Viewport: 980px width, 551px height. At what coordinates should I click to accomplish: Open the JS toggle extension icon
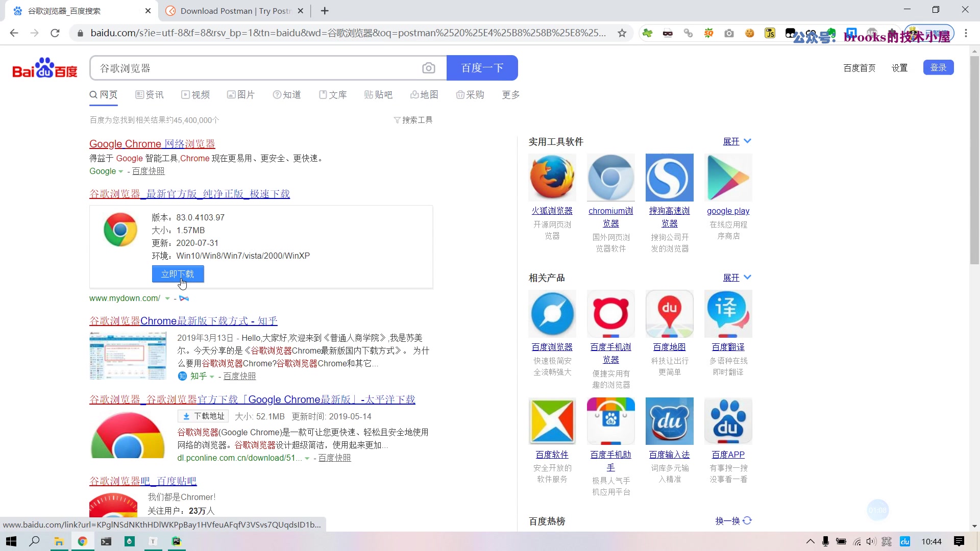(770, 33)
